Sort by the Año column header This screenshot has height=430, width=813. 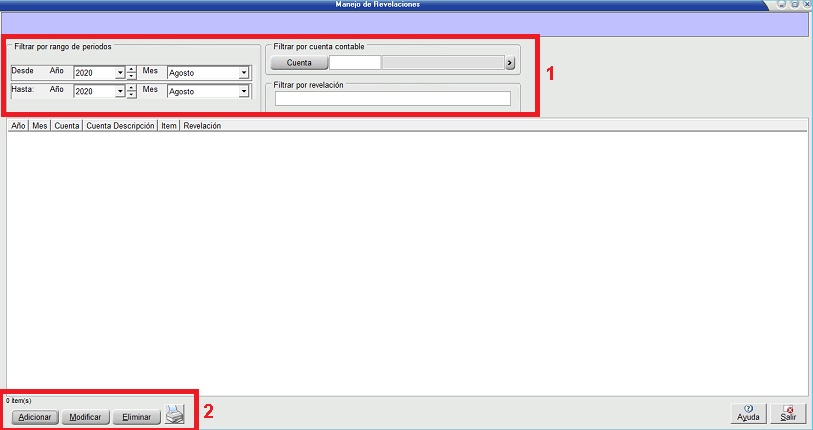click(17, 126)
